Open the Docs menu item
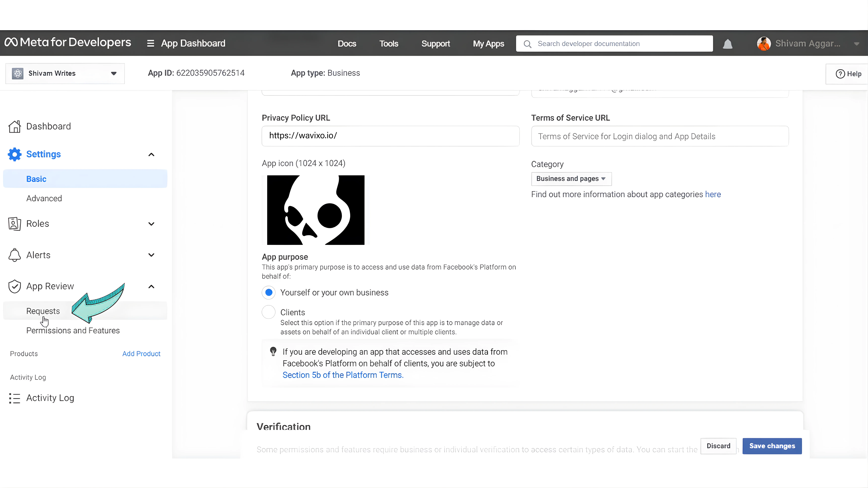 pos(347,44)
